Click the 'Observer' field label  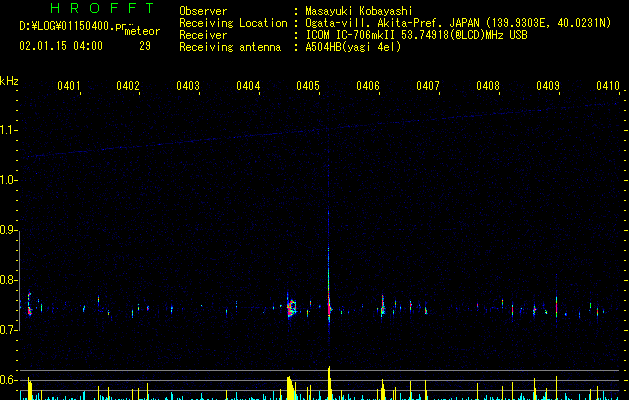tap(203, 11)
